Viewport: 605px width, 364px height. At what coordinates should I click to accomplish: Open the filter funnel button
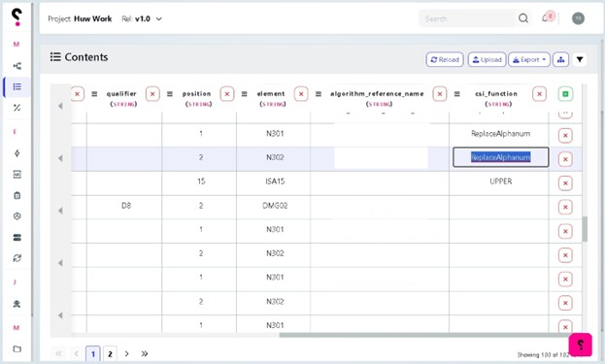tap(580, 59)
